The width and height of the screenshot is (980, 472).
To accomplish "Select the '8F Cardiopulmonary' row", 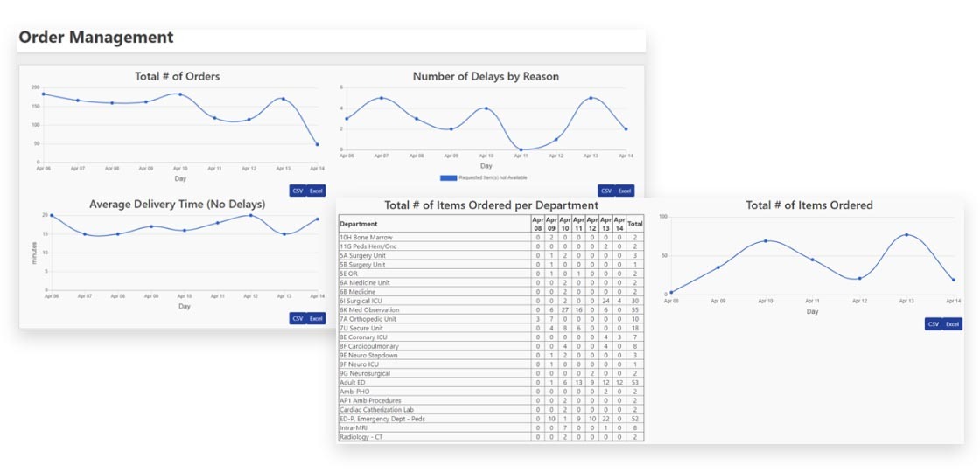I will [x=491, y=346].
